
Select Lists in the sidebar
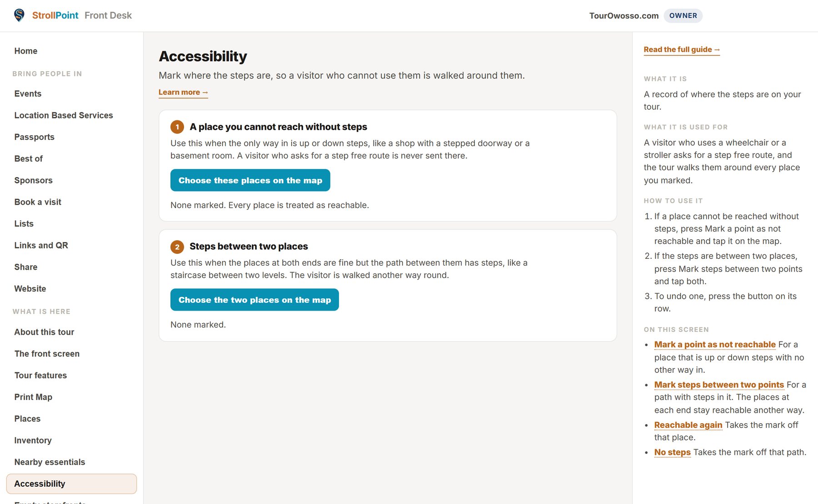coord(24,223)
